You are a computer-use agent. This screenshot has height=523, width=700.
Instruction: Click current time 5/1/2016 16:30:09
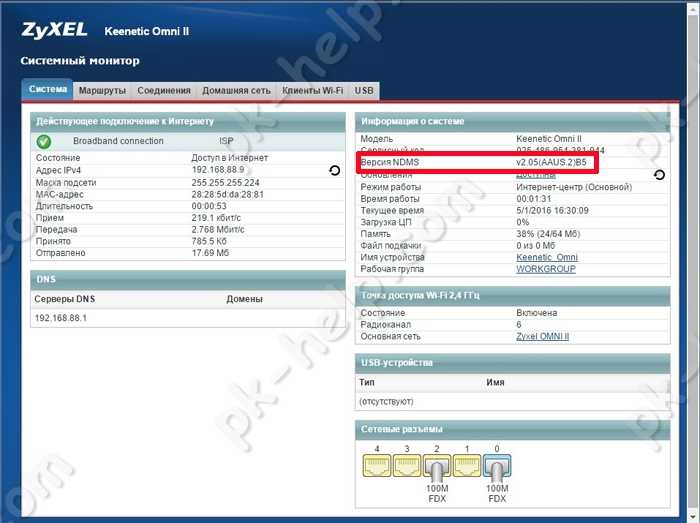[552, 210]
